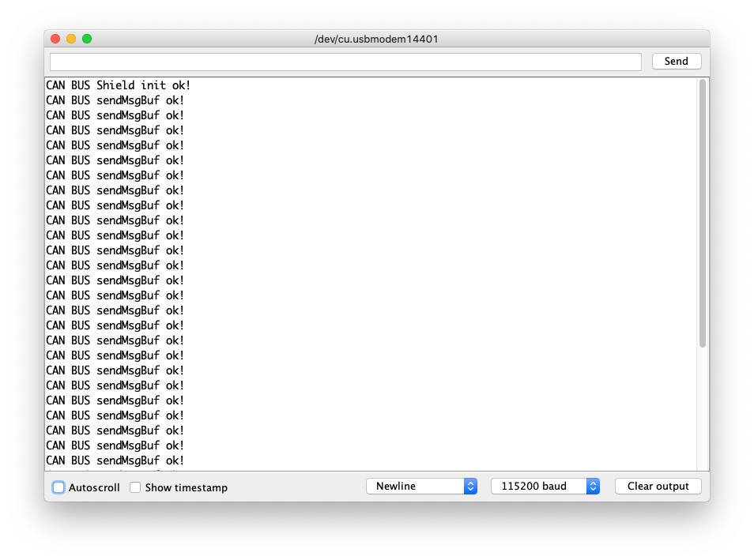Toggle the Show timestamp checkbox

point(135,487)
